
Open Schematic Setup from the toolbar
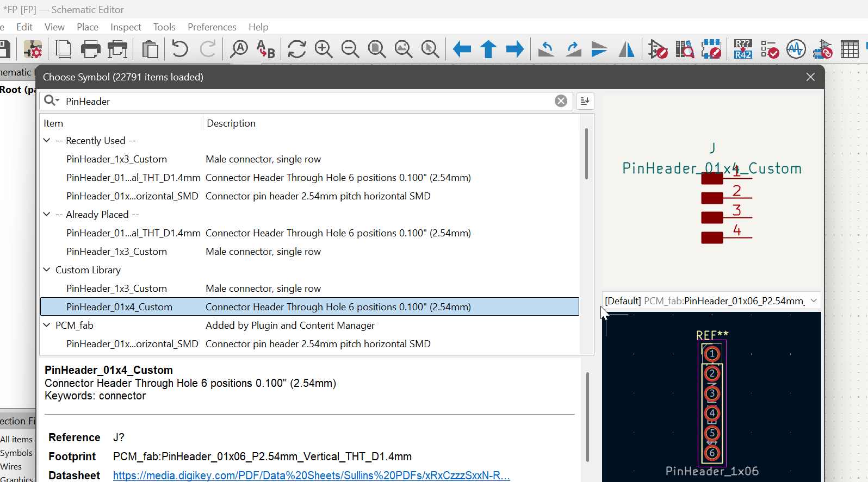click(33, 49)
